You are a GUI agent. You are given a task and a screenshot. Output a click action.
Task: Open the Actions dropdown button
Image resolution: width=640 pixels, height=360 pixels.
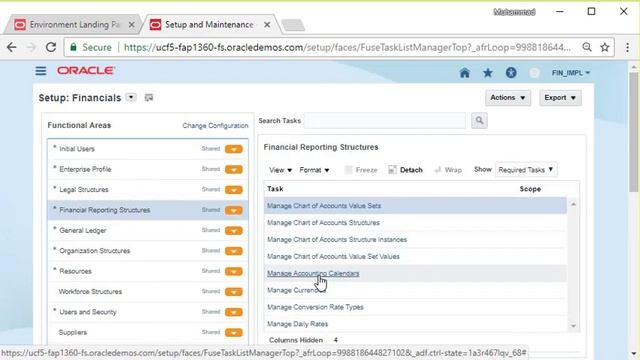tap(508, 98)
